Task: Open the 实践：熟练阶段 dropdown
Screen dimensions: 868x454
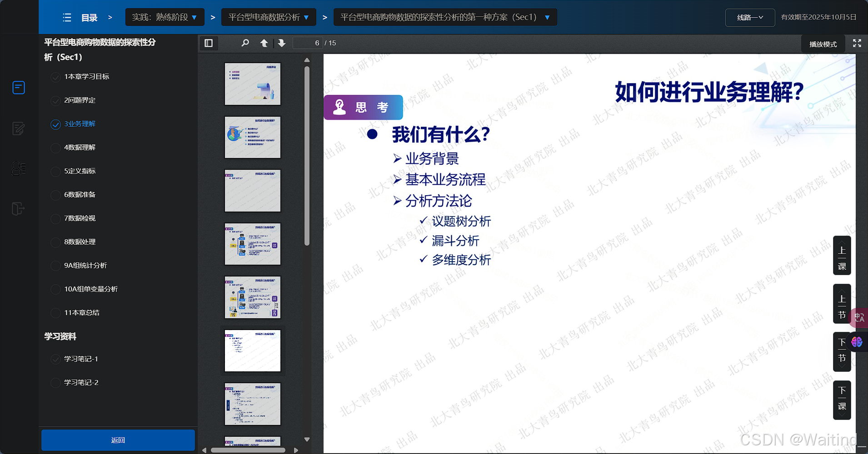Action: tap(165, 17)
